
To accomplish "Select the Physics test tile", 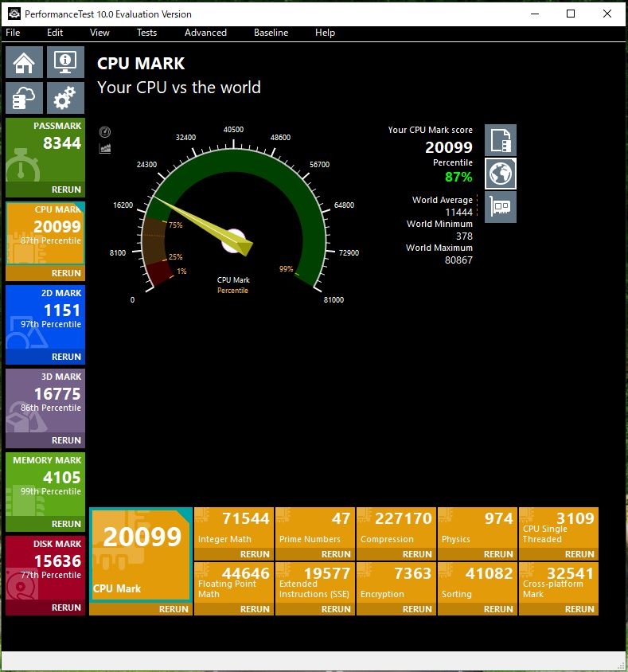I will (x=478, y=528).
